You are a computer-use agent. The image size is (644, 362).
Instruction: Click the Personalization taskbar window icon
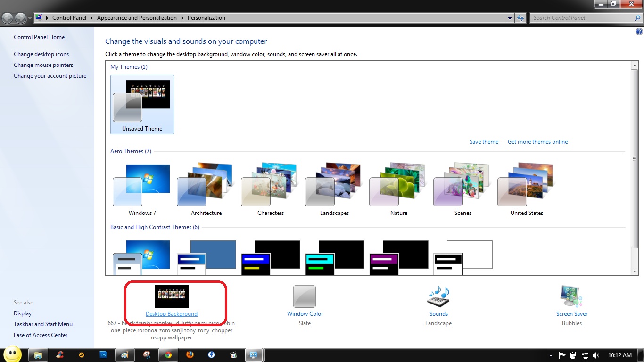click(x=253, y=355)
